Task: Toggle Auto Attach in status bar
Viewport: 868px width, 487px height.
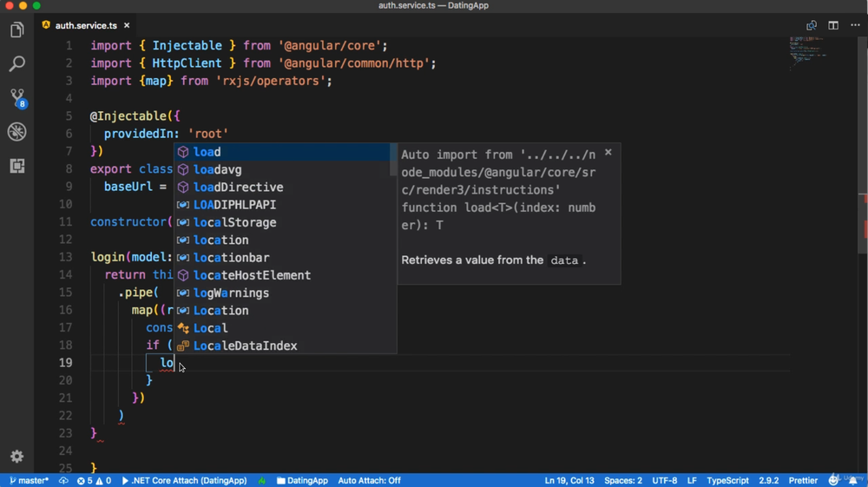Action: click(x=369, y=480)
